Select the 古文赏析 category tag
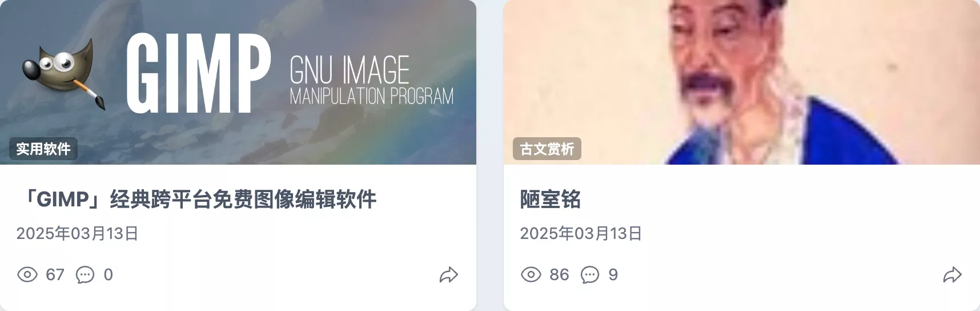 tap(547, 149)
